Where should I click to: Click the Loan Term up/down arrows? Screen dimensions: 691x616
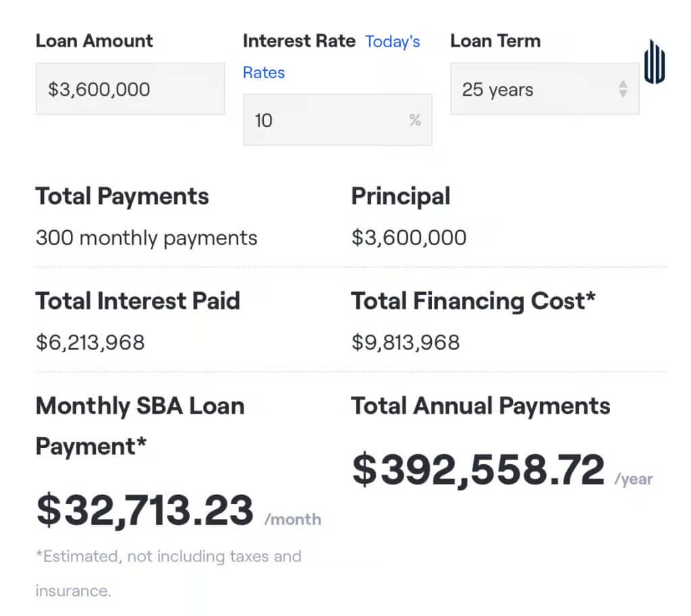pos(623,88)
